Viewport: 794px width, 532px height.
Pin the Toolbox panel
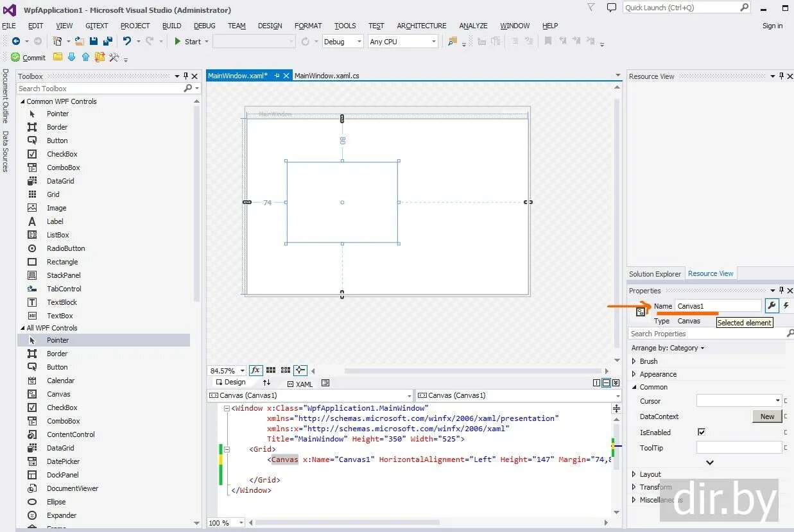(x=186, y=76)
